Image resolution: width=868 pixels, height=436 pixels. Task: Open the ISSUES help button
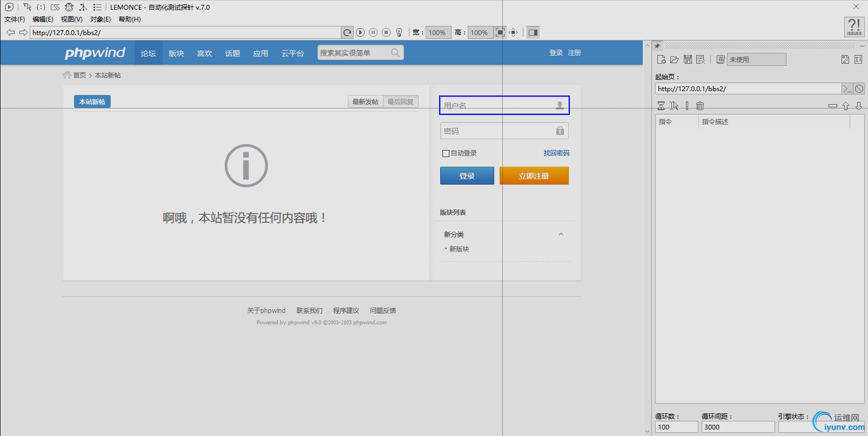pos(854,27)
